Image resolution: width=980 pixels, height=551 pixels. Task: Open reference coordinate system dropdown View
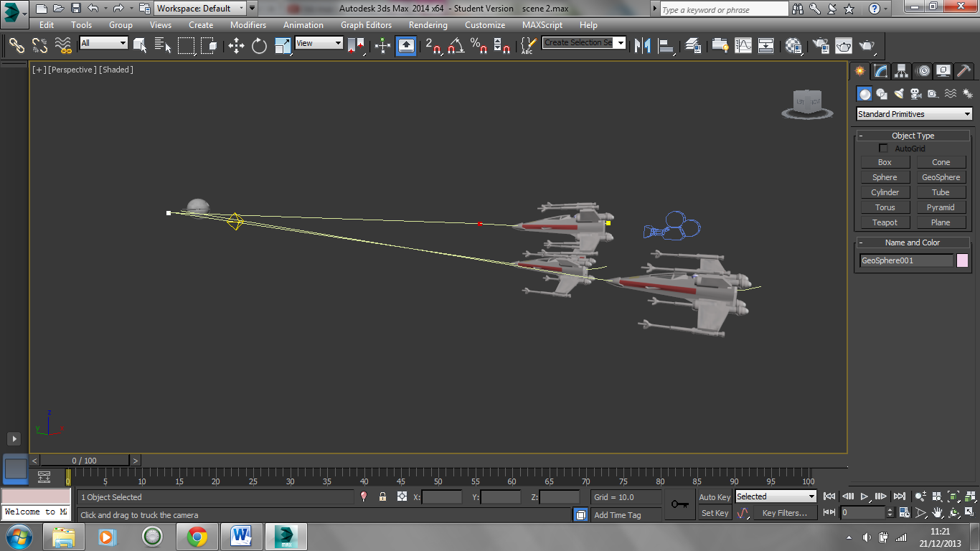319,43
